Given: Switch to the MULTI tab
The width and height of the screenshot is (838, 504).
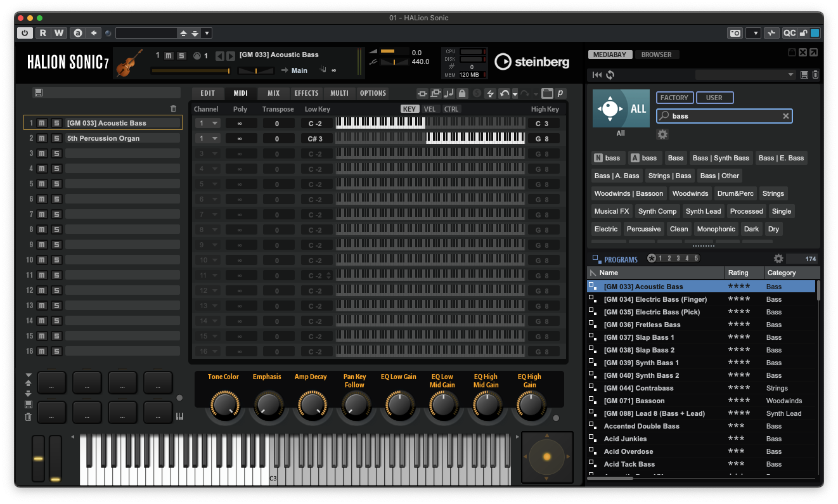Looking at the screenshot, I should click(x=339, y=93).
